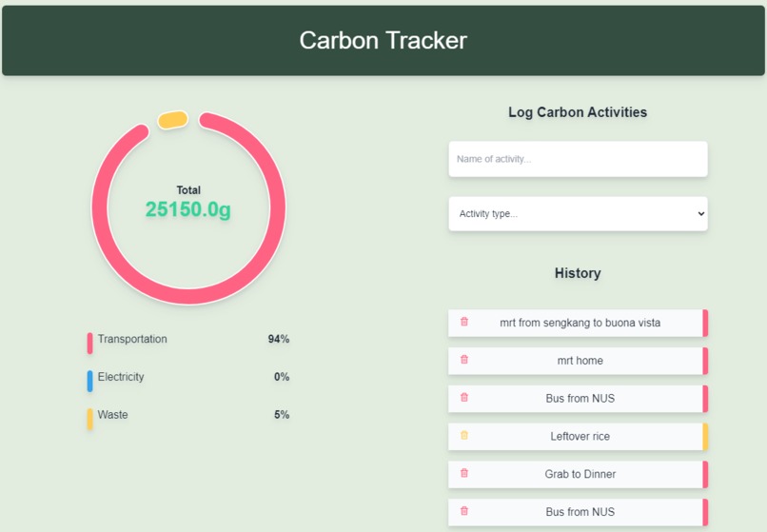Viewport: 767px width, 532px height.
Task: Delete the 'Grab to Dinner' entry
Action: point(464,473)
